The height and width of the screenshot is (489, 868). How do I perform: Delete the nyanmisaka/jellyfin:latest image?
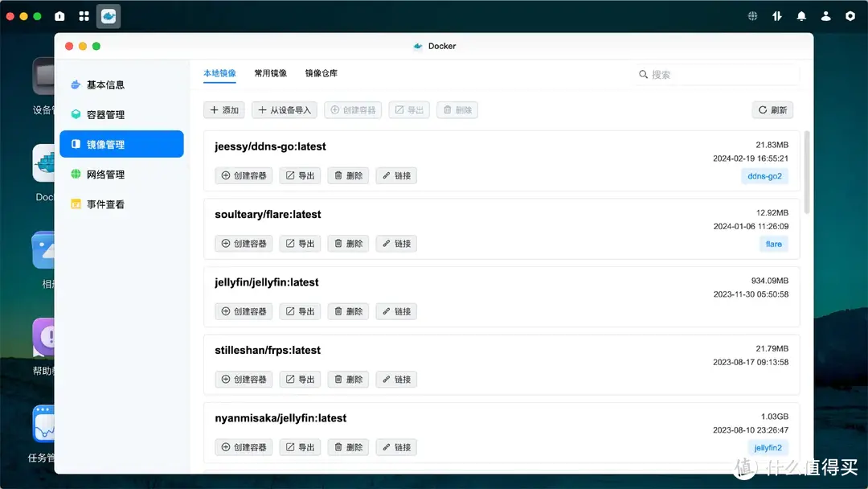click(x=348, y=447)
